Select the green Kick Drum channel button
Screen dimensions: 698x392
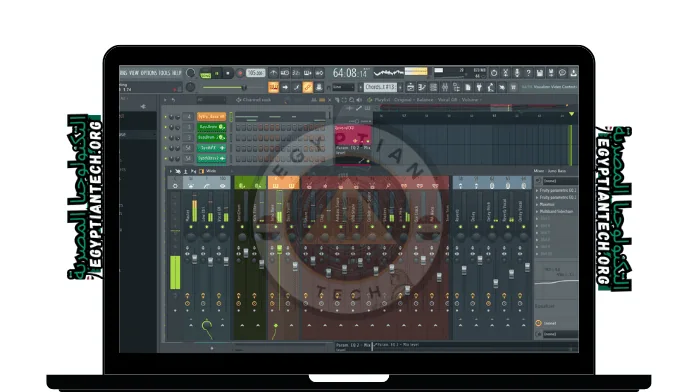coord(211,127)
